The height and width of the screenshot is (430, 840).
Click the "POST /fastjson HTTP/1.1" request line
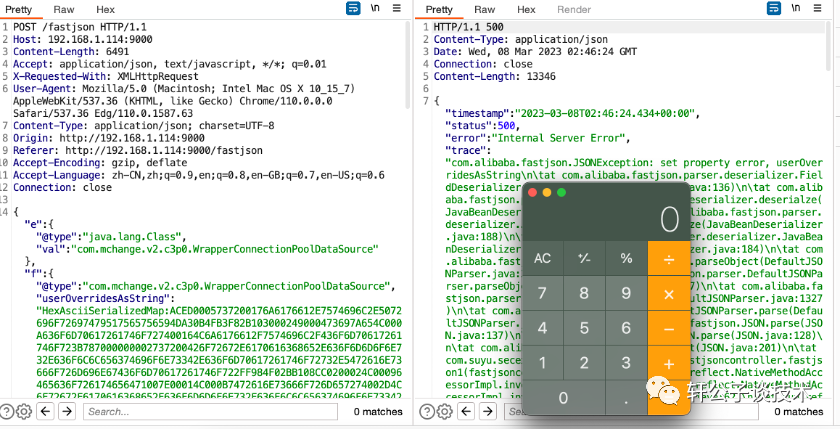click(x=80, y=27)
